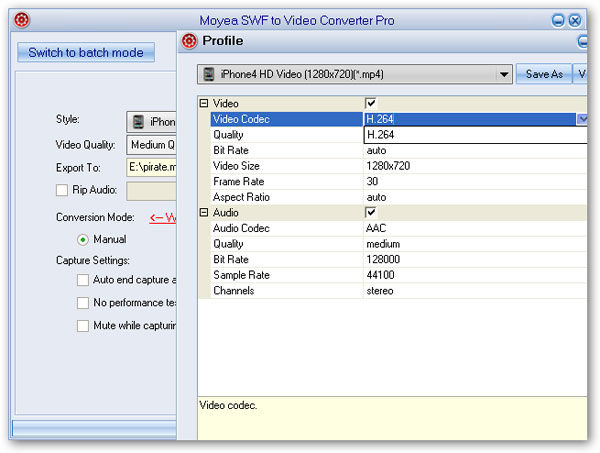Click the Aspect Ratio value auto

[x=376, y=197]
